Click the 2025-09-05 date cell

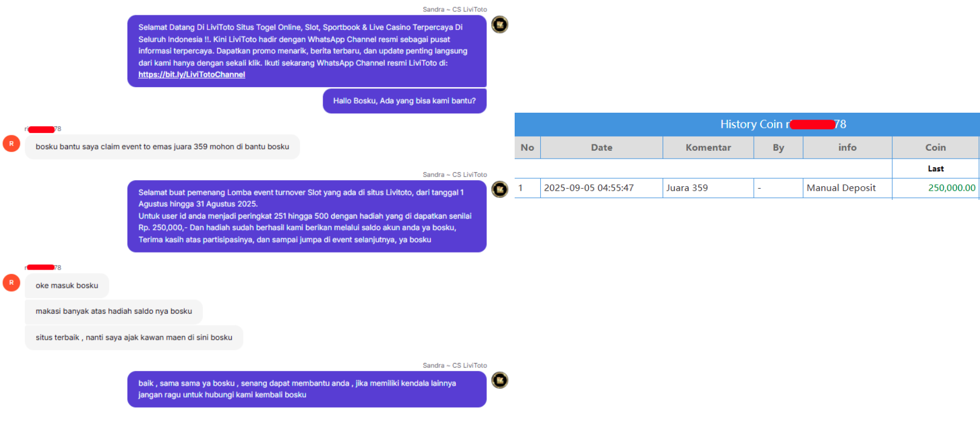pyautogui.click(x=601, y=188)
